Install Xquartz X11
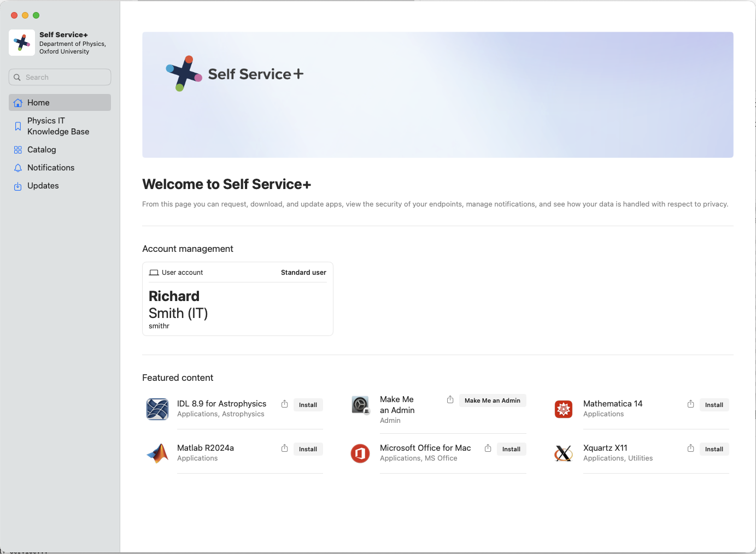756x554 pixels. pos(714,449)
